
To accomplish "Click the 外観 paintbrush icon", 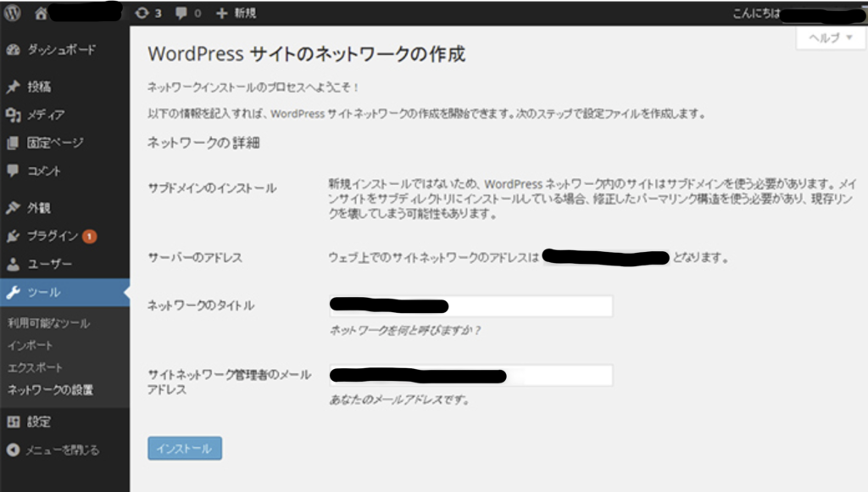I will coord(14,208).
